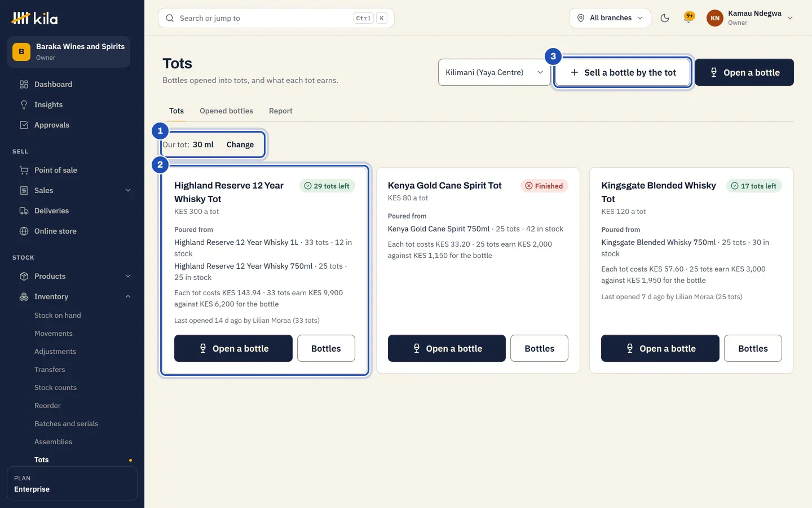812x508 pixels.
Task: Open the notifications bell
Action: 689,18
